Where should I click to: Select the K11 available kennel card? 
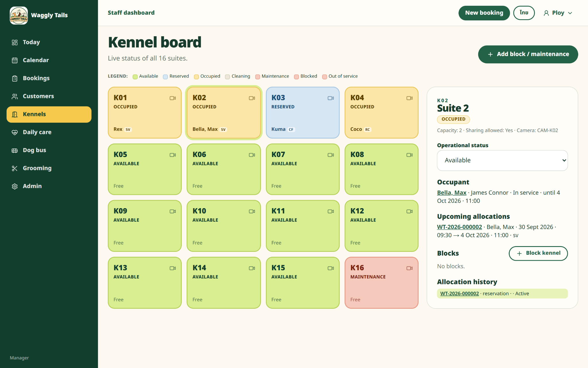click(303, 226)
